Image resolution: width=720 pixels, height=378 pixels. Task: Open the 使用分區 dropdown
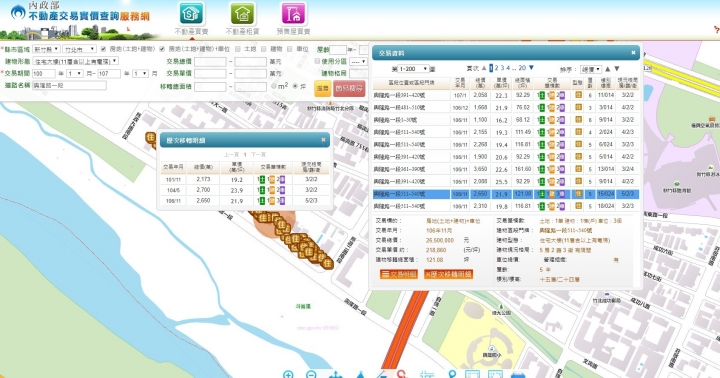358,61
